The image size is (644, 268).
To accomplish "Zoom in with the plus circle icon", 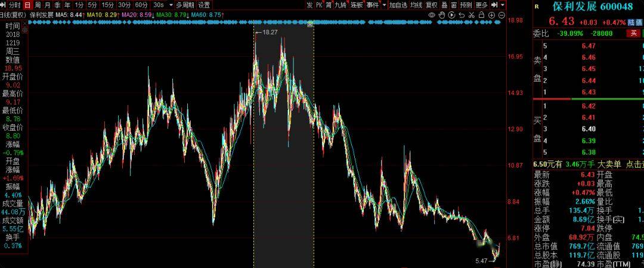I will point(491,15).
